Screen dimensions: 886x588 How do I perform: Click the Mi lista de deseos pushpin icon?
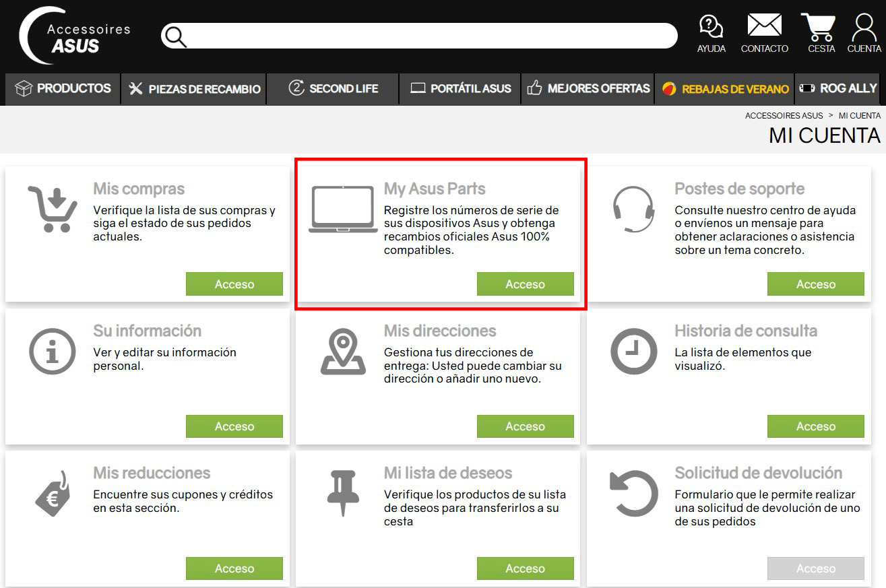(343, 494)
